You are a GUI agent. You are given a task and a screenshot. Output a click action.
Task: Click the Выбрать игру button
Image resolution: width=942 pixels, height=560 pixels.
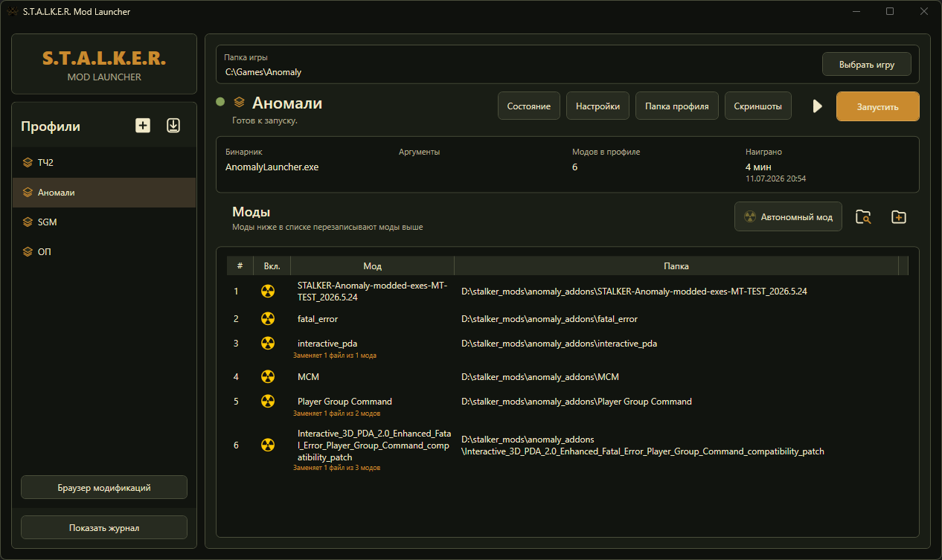867,64
